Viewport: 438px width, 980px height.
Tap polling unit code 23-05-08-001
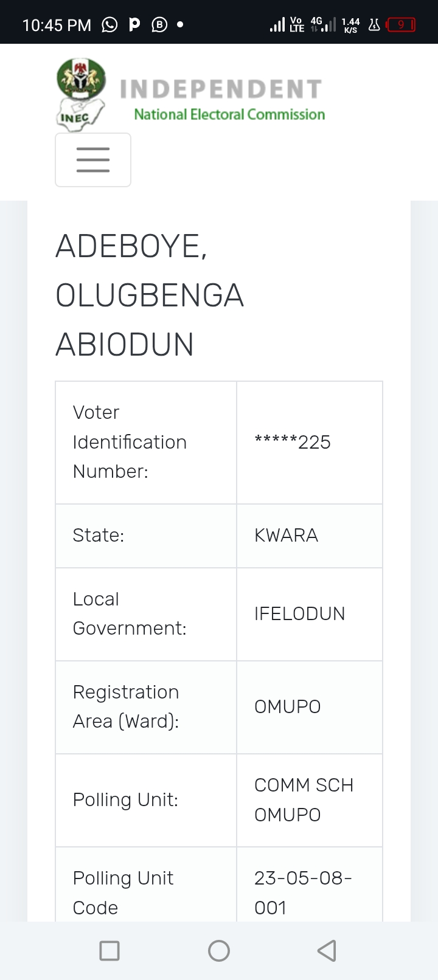303,892
